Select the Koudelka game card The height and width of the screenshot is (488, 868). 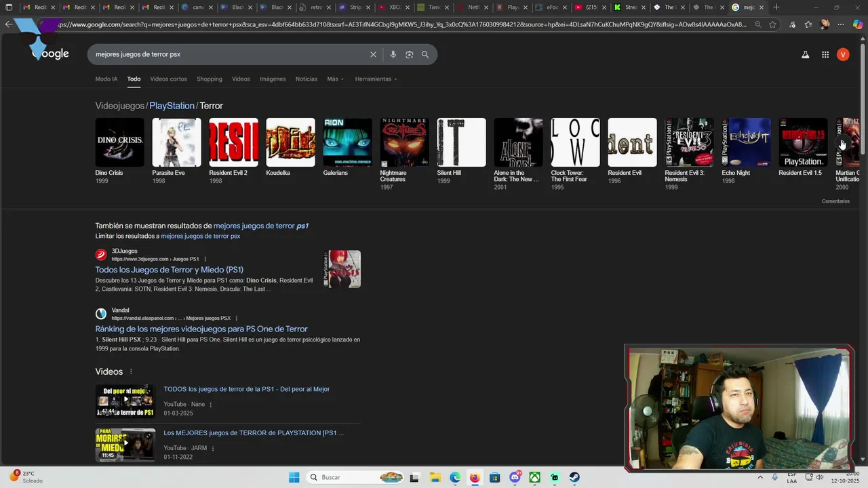click(x=290, y=147)
